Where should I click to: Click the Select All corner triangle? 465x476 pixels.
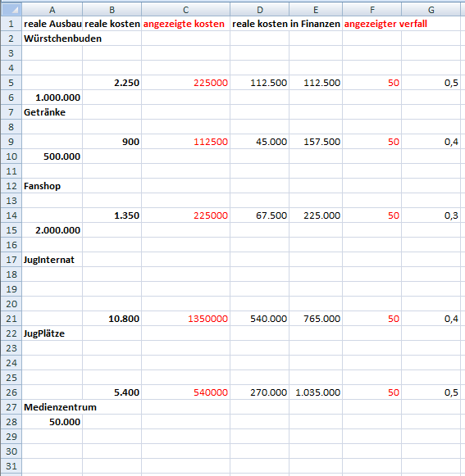pos(11,10)
